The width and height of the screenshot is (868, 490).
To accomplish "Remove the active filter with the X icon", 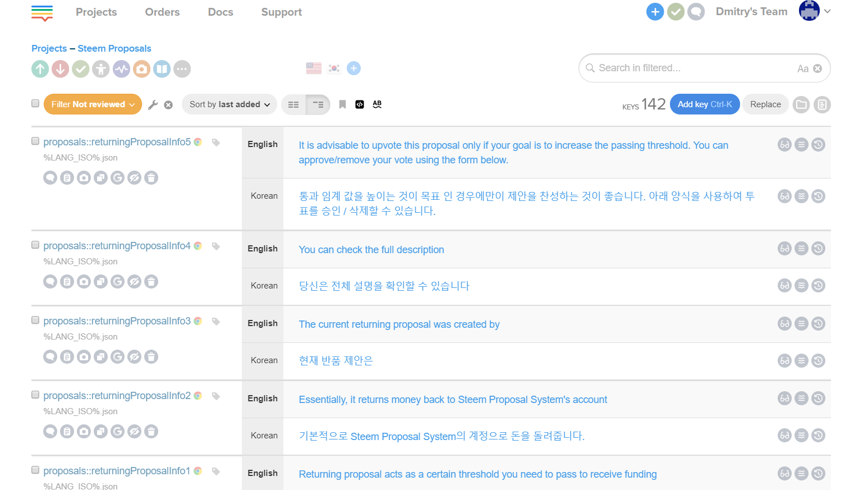I will tap(168, 105).
